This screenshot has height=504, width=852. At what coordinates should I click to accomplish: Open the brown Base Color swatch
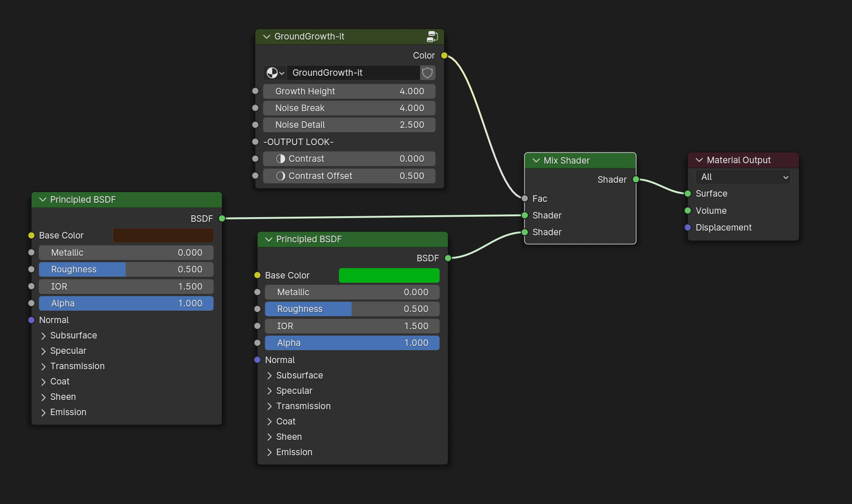(x=163, y=235)
